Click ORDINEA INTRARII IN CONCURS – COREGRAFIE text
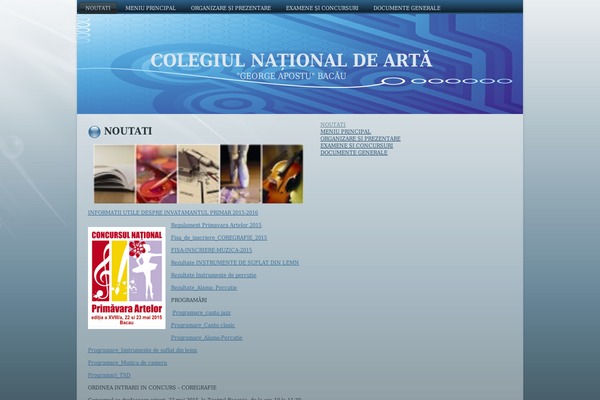 click(x=152, y=387)
